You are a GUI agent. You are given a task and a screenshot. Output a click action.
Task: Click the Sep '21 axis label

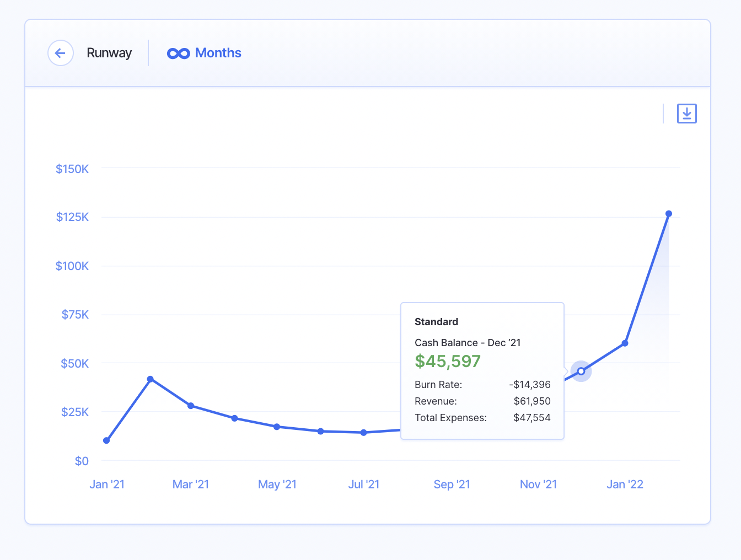click(x=452, y=484)
